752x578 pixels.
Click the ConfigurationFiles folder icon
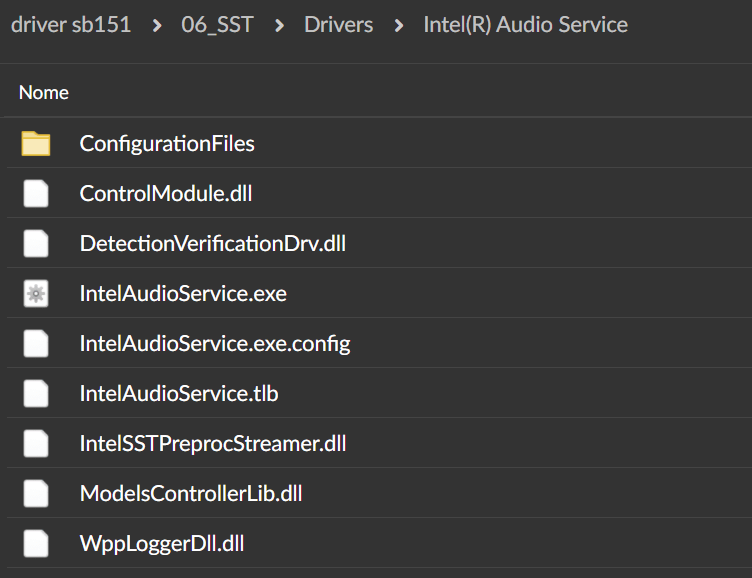(x=36, y=144)
